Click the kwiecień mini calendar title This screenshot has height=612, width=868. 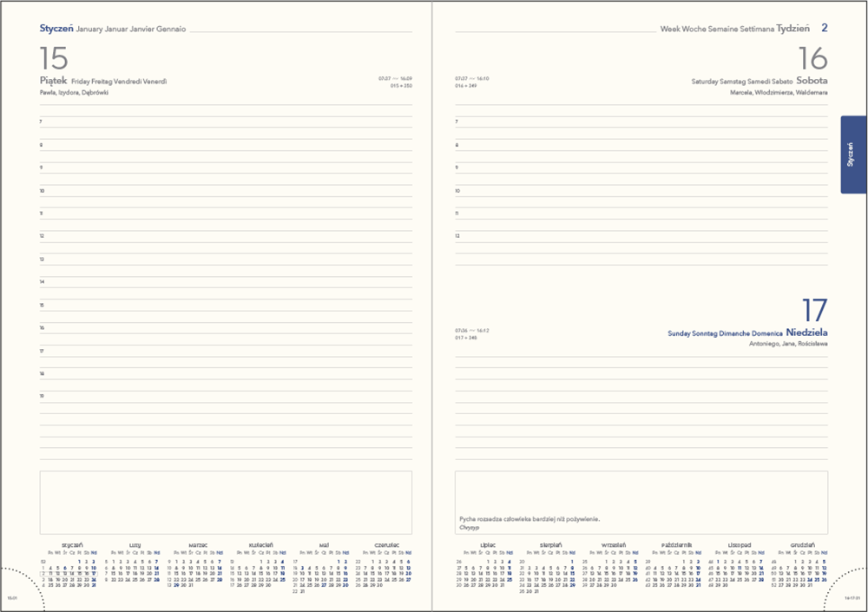click(x=260, y=545)
